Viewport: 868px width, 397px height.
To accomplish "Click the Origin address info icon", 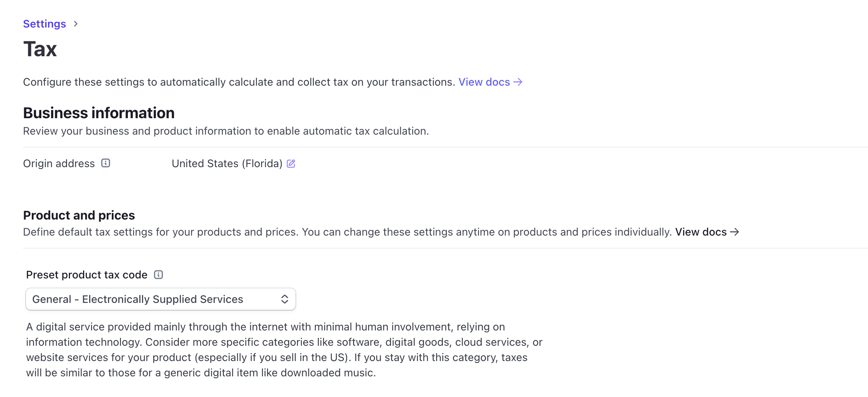I will (106, 163).
